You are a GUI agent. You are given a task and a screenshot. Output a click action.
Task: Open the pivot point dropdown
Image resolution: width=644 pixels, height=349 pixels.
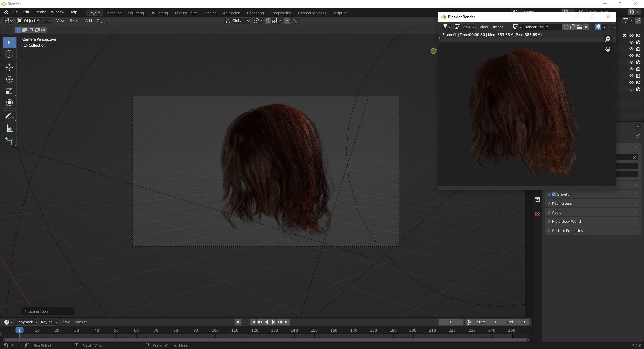click(x=258, y=21)
